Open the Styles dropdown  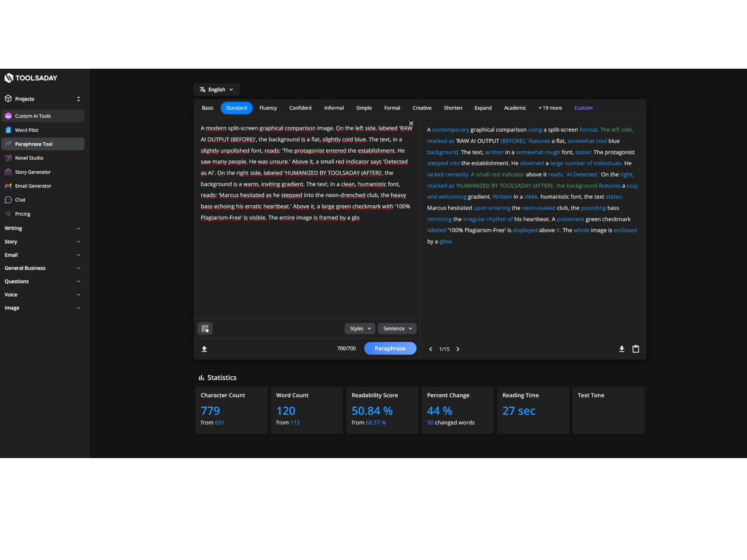(x=359, y=328)
